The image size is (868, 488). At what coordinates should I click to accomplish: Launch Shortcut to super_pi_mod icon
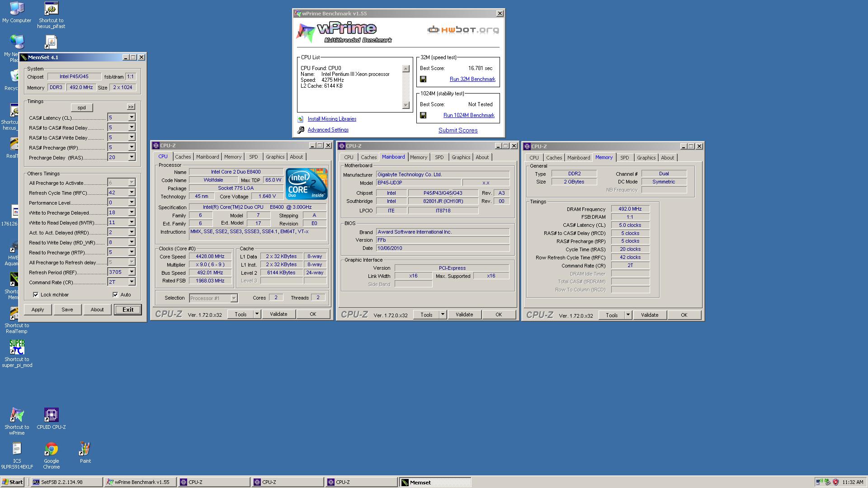(17, 353)
